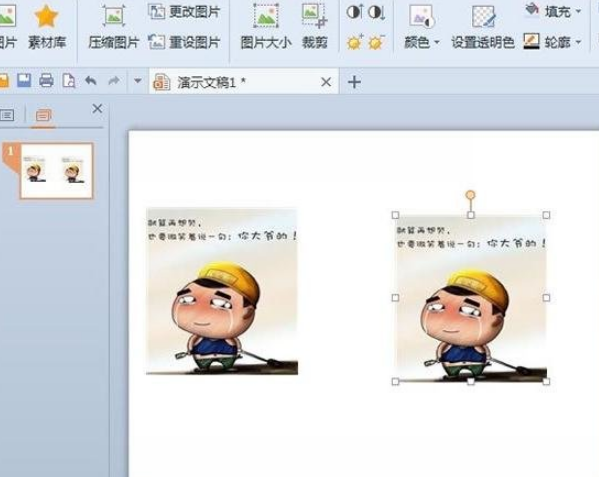The width and height of the screenshot is (599, 477).
Task: Open the 颜色 color dropdown
Action: 422,26
